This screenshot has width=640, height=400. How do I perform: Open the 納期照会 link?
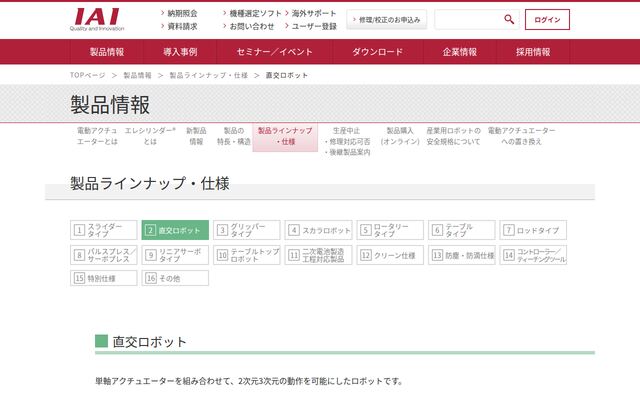182,13
